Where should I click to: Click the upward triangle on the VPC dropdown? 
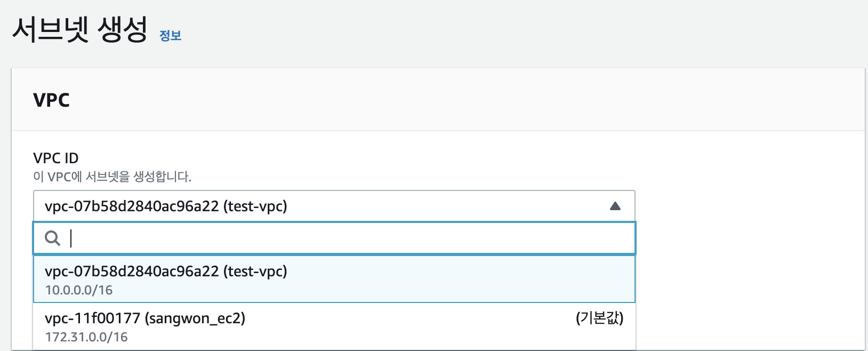pos(616,205)
